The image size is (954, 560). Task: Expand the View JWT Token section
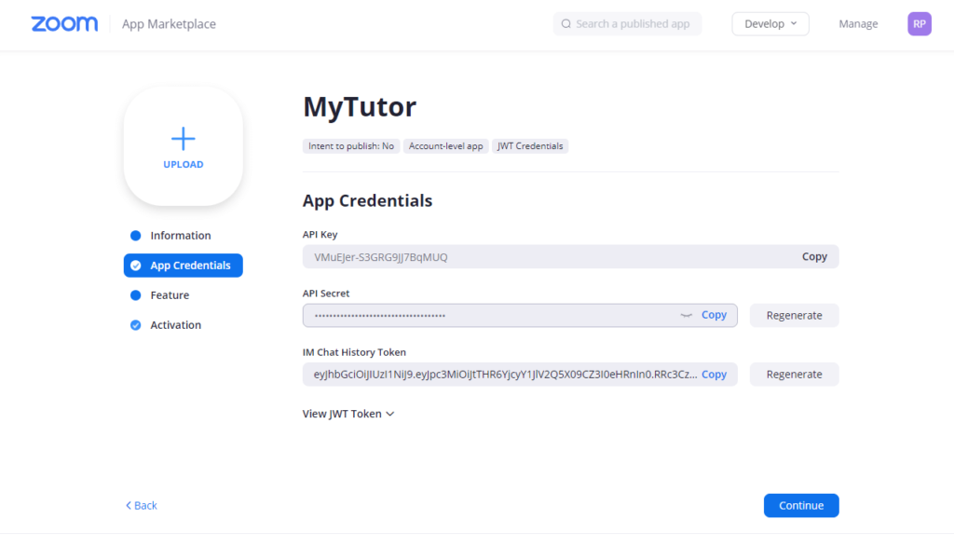tap(348, 413)
